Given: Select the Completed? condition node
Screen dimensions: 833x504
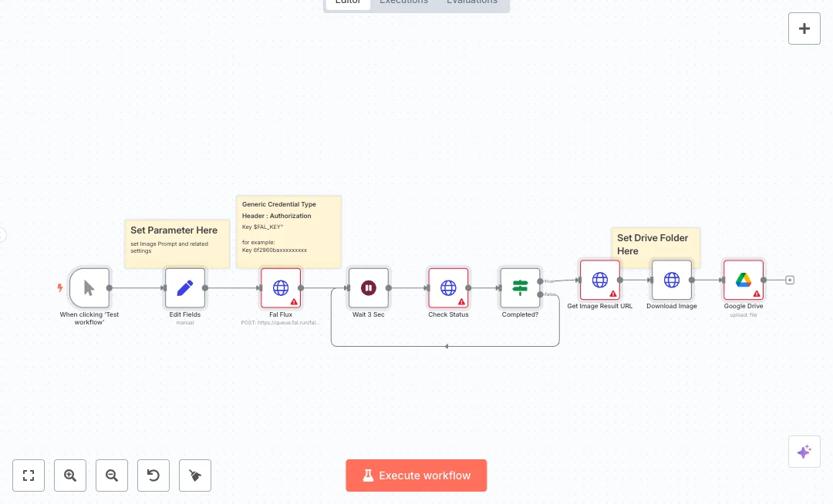Looking at the screenshot, I should [x=520, y=288].
